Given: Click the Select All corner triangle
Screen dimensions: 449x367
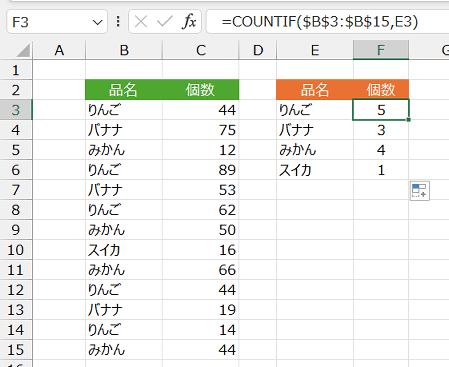Looking at the screenshot, I should (23, 51).
